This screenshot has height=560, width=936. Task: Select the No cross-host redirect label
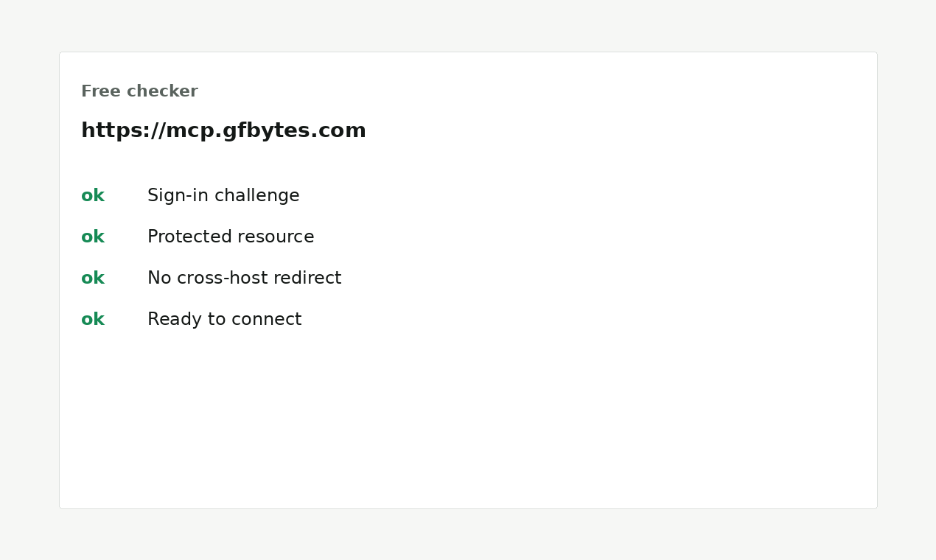245,279
